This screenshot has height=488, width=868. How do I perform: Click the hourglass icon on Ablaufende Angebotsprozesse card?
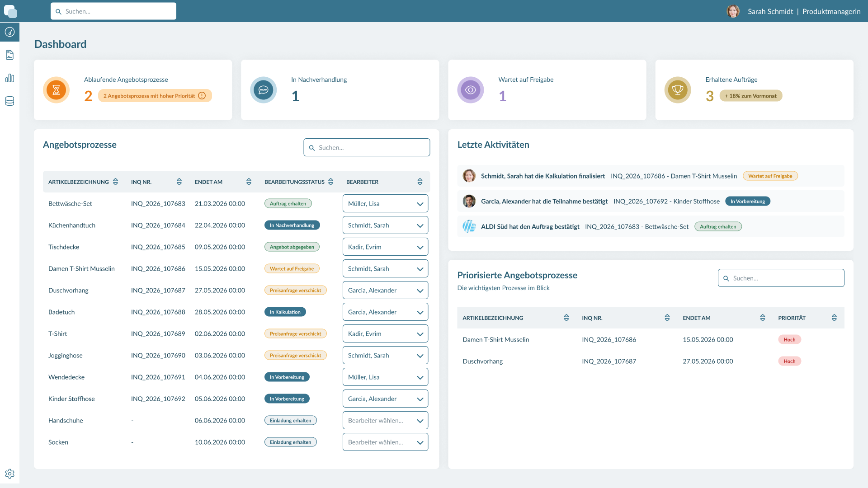coord(57,90)
